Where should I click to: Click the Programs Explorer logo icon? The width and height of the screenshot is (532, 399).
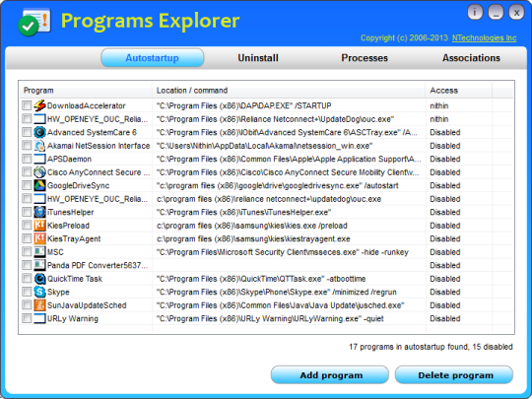pos(34,23)
